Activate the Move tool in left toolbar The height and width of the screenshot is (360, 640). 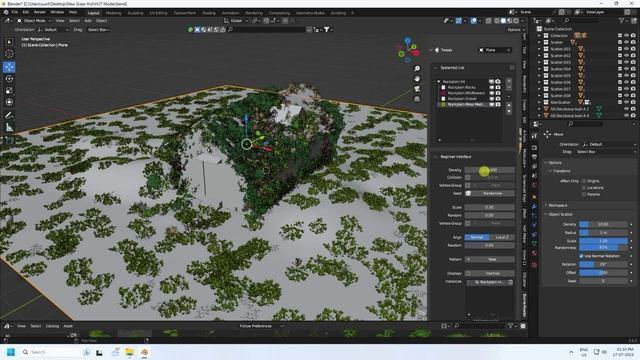[x=9, y=67]
